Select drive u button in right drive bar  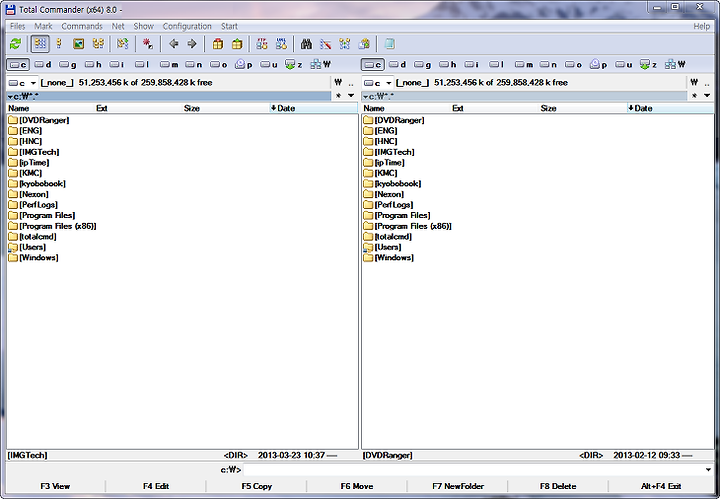[623, 65]
